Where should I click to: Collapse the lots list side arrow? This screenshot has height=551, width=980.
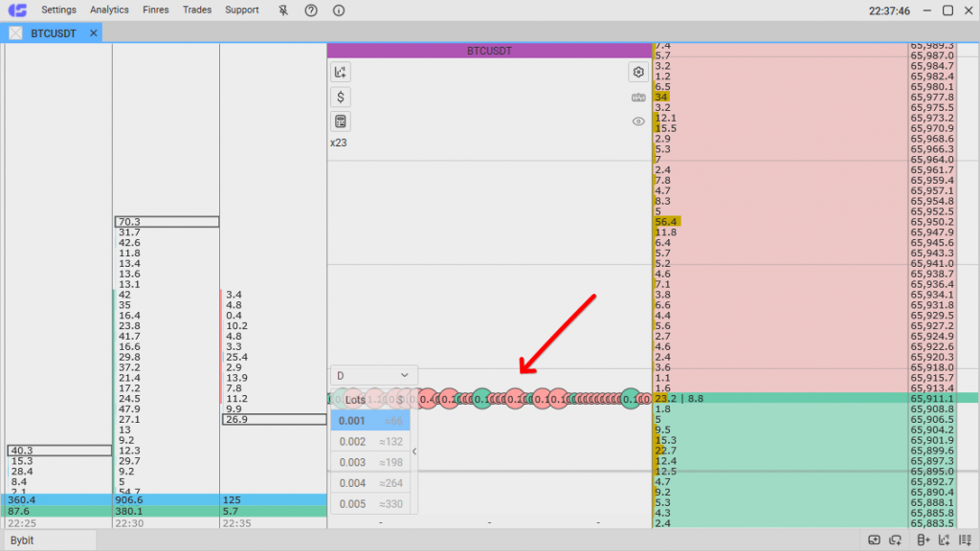pyautogui.click(x=414, y=452)
